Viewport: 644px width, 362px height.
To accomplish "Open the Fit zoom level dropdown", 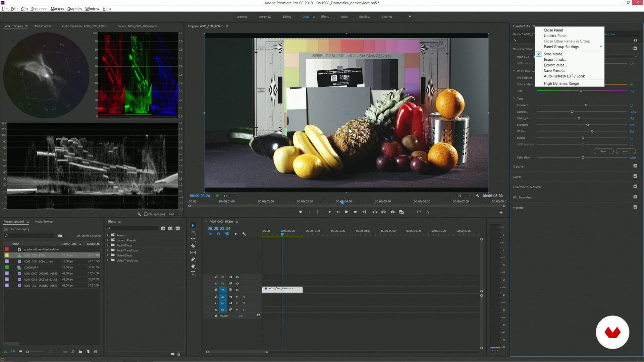I will (231, 196).
